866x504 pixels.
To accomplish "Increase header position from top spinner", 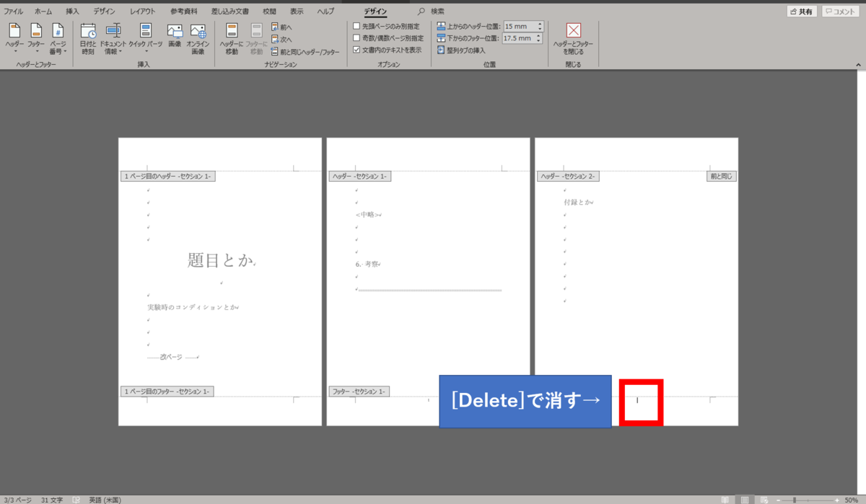I will click(x=540, y=24).
